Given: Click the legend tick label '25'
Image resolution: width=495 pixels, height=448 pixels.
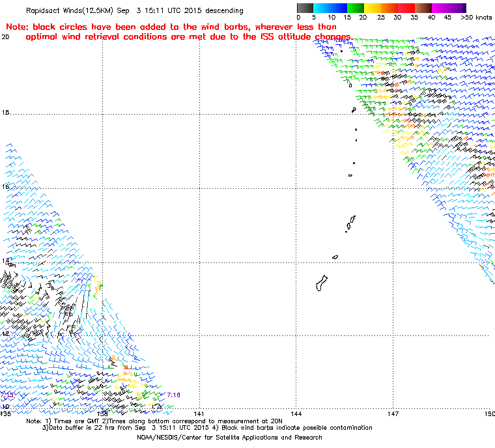Looking at the screenshot, I should tap(381, 18).
